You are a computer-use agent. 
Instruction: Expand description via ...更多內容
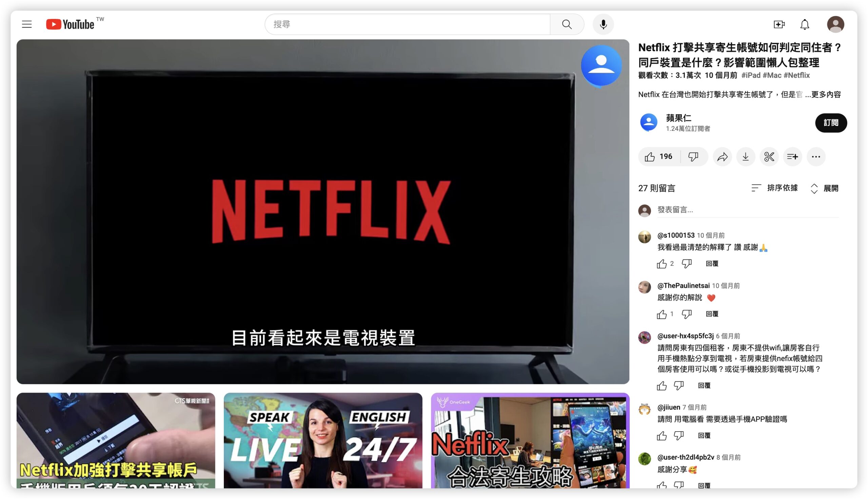[x=823, y=94]
